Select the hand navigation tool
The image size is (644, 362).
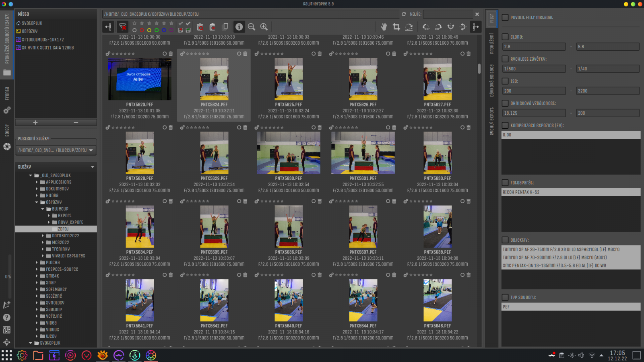[x=384, y=27]
